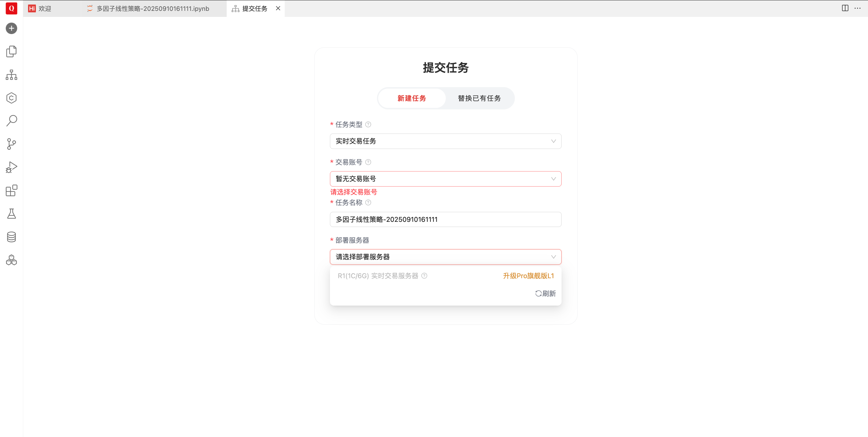The image size is (868, 437).
Task: Switch to the 多因子线性策略 notebook tab
Action: click(153, 8)
